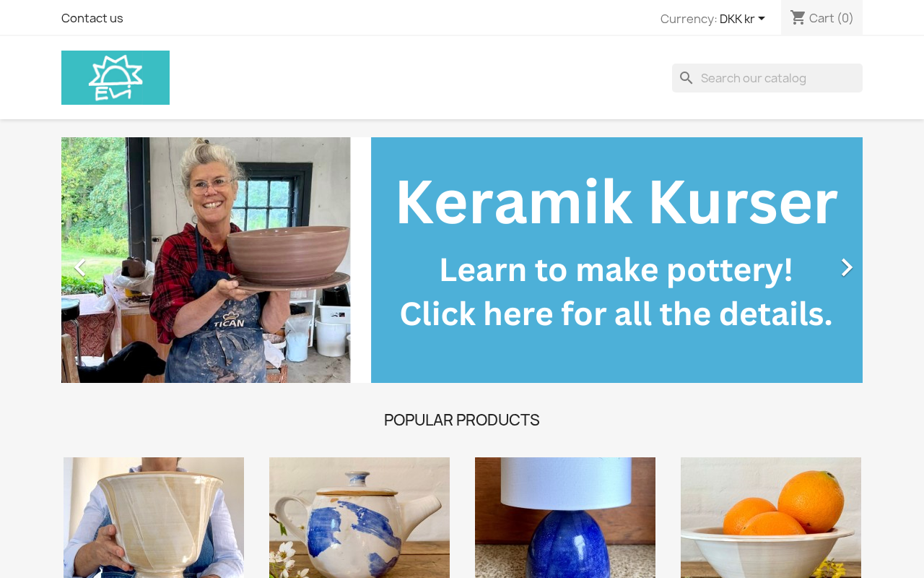
Task: Expand the DKK kr currency dropdown
Action: [x=743, y=19]
